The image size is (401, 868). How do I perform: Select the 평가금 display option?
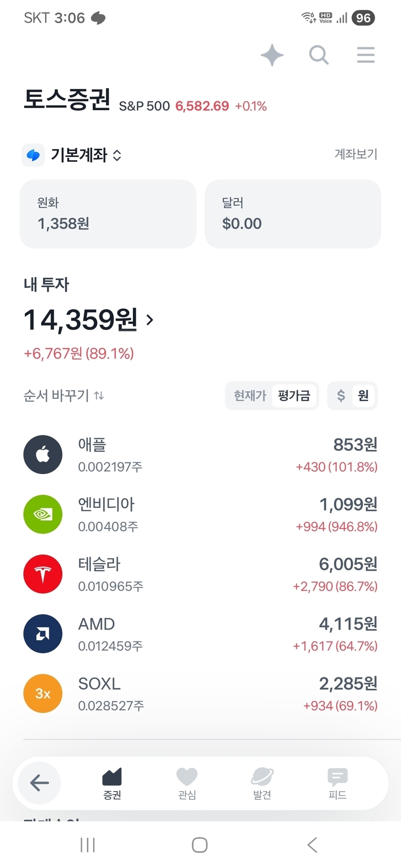pyautogui.click(x=294, y=396)
